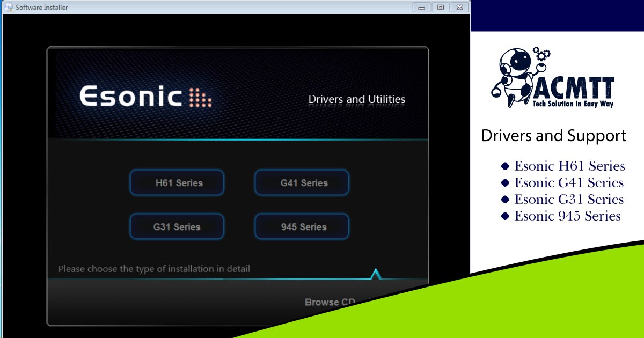
Task: Click the blue triangle marker above Browse CD
Action: pyautogui.click(x=376, y=274)
